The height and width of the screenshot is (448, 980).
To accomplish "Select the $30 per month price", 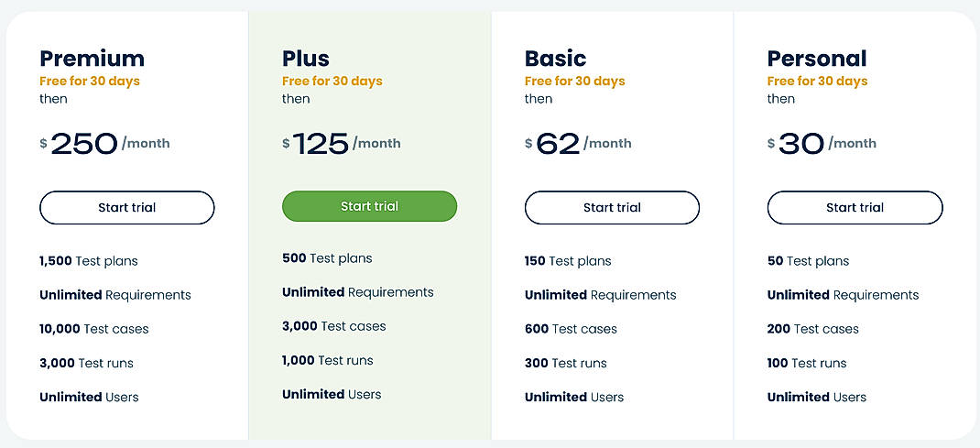I will click(822, 144).
